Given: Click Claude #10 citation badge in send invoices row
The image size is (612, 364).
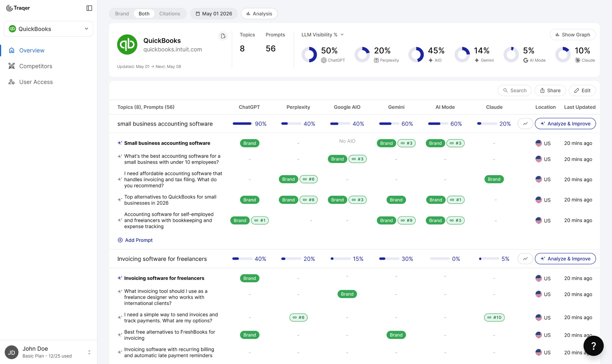Looking at the screenshot, I should [x=494, y=317].
